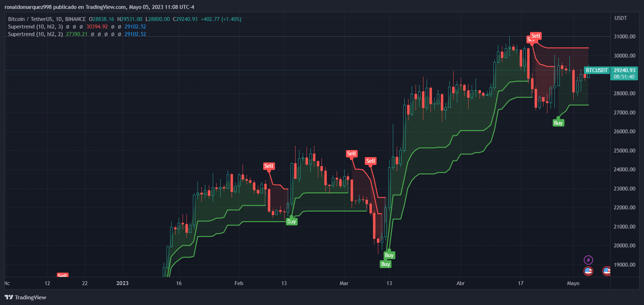Click the 25000.00 price axis label
644x305 pixels.
[624, 150]
